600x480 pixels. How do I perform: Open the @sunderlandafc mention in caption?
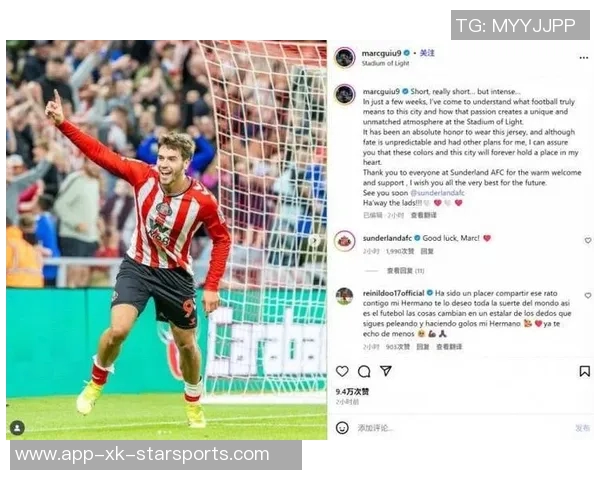point(437,193)
